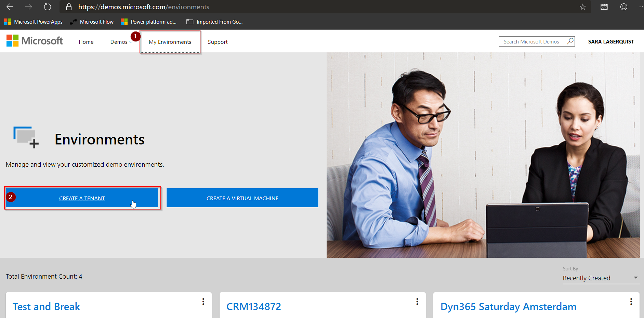Open the Support menu item
The height and width of the screenshot is (318, 644).
(x=218, y=42)
